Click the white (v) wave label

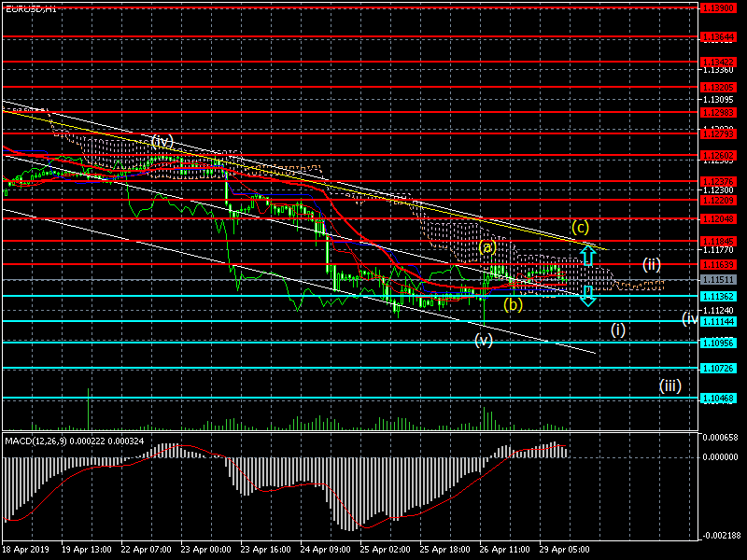(x=484, y=340)
